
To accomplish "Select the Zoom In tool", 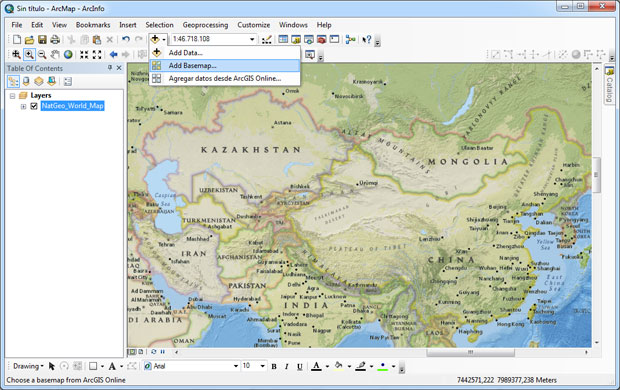I will pyautogui.click(x=29, y=54).
